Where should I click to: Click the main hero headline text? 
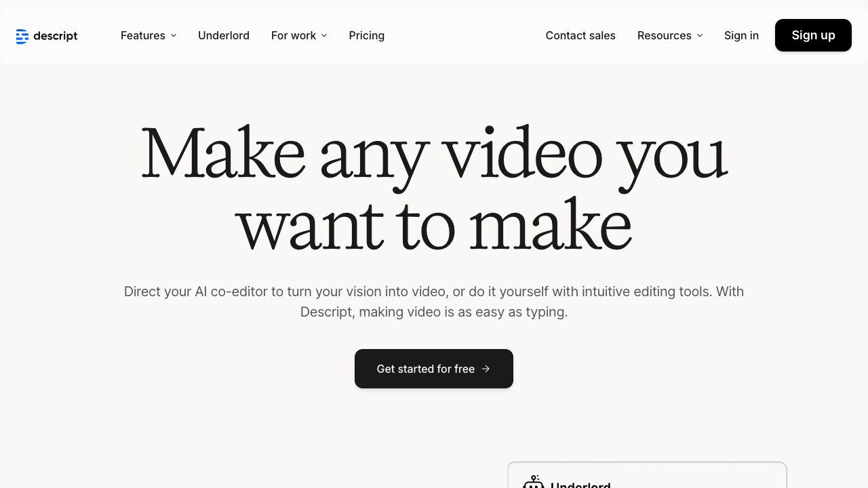[x=434, y=186]
